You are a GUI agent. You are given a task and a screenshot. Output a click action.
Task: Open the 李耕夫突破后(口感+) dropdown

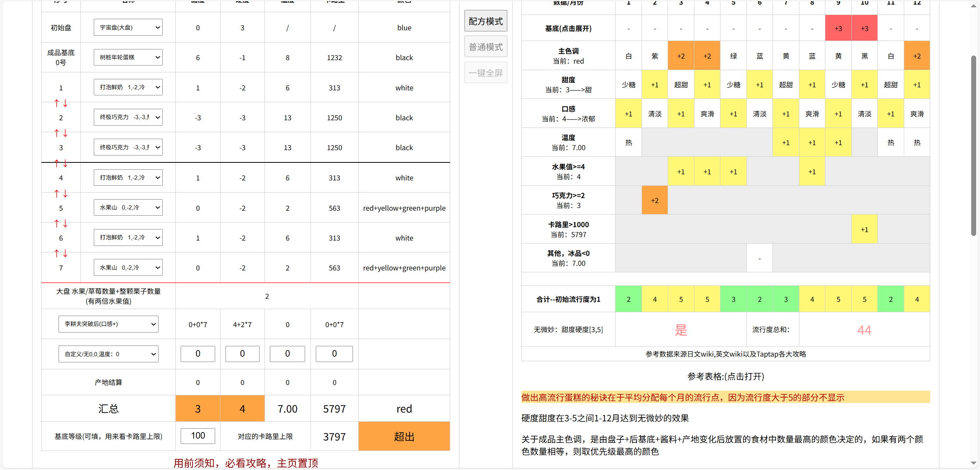coord(108,324)
